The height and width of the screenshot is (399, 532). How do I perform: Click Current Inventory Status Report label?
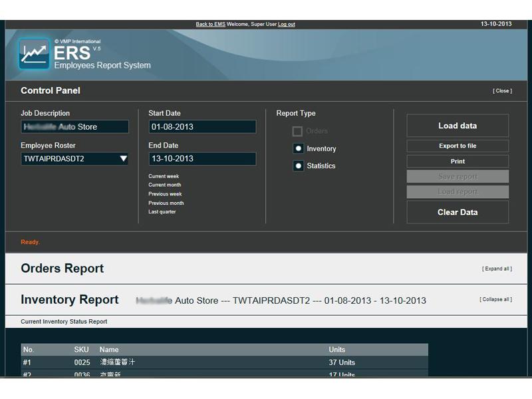(64, 321)
